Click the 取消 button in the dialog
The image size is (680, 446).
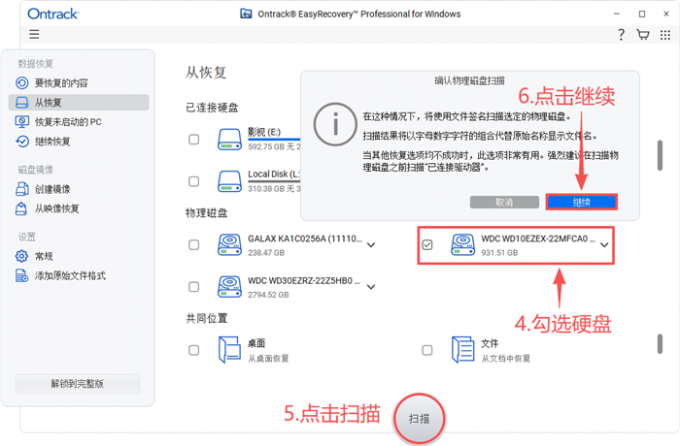coord(504,202)
